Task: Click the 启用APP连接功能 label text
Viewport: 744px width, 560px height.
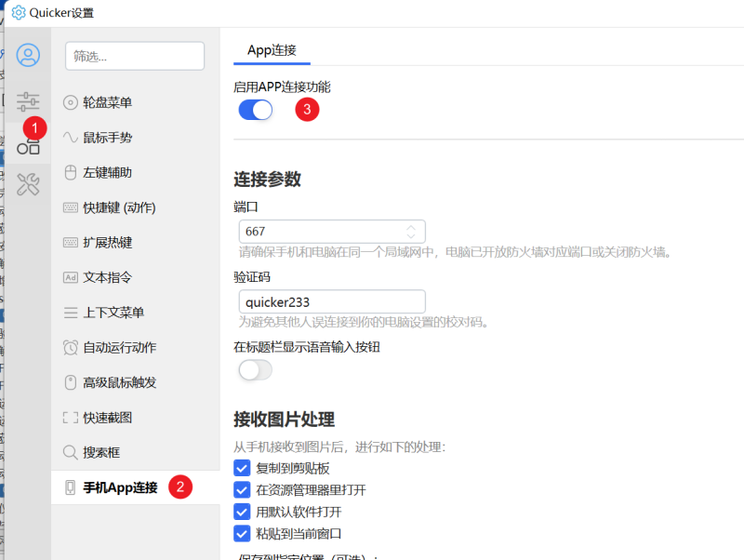Action: click(282, 87)
